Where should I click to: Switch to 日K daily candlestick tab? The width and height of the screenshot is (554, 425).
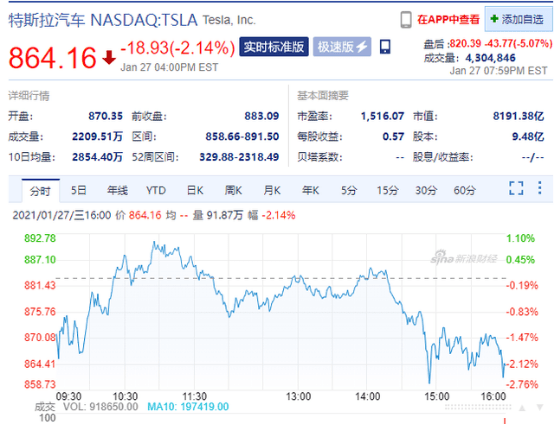coord(195,190)
